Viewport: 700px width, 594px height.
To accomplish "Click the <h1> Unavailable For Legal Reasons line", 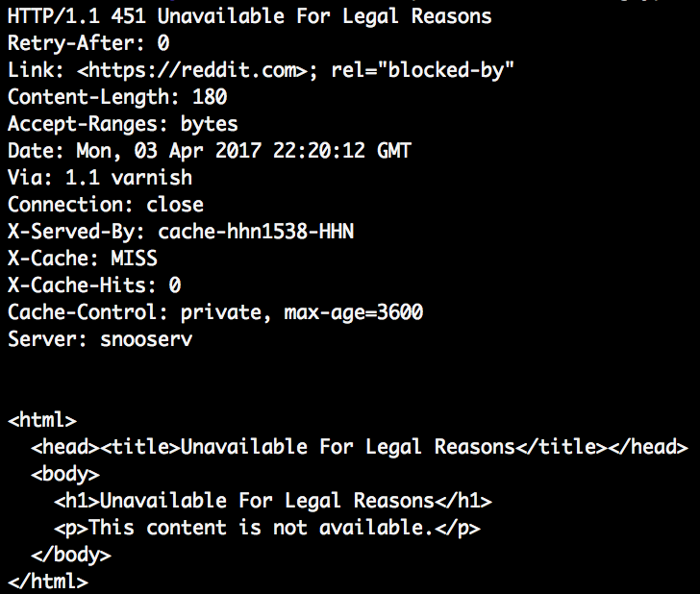I will pos(273,501).
